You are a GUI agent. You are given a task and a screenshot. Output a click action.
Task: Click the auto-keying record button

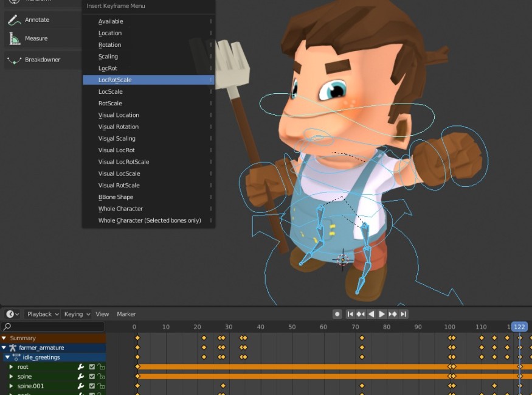[x=337, y=314]
